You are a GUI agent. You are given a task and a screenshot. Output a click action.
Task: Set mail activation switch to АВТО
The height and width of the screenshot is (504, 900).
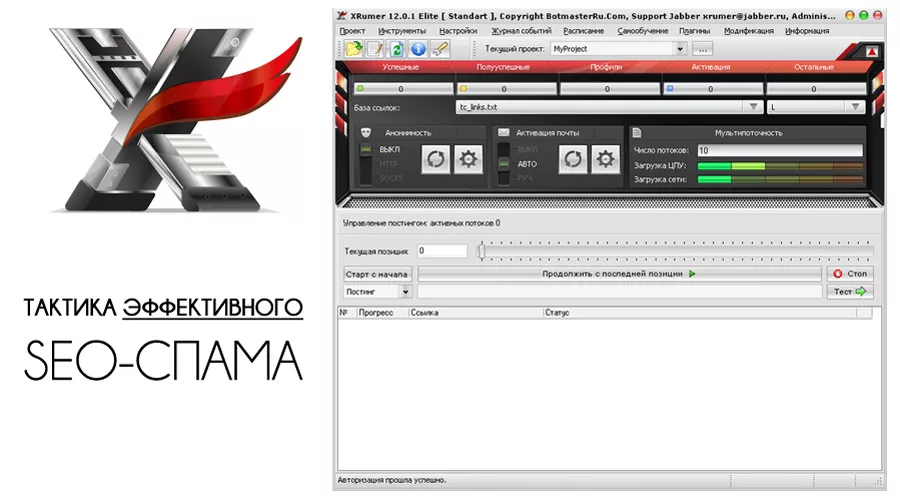coord(527,164)
